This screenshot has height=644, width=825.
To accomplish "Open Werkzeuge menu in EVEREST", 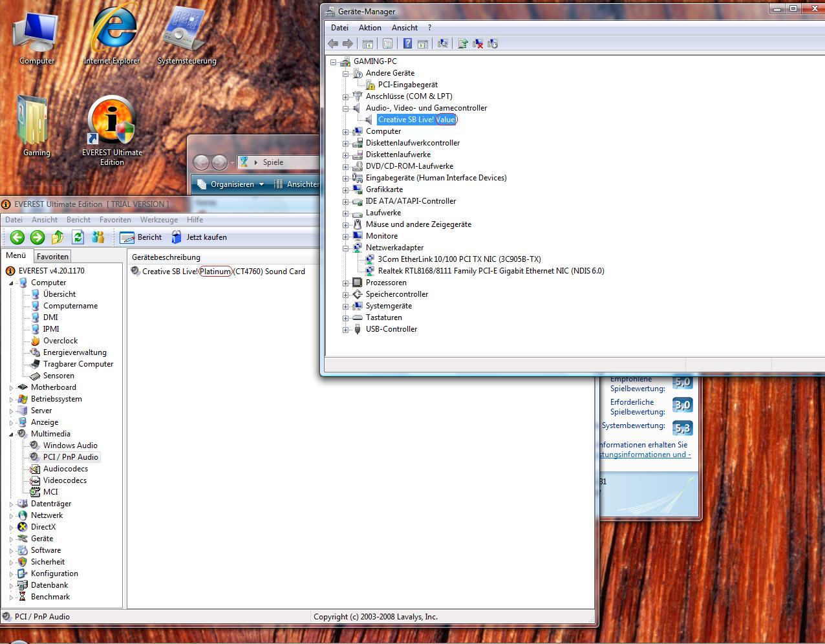I will pos(159,220).
